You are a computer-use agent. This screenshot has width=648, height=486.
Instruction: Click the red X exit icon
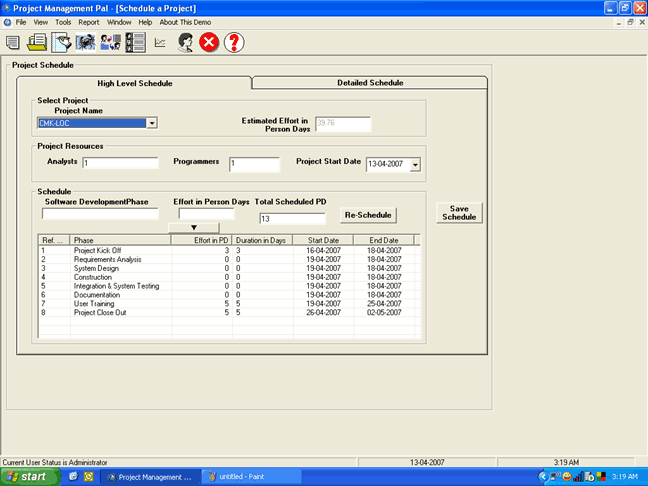(x=209, y=42)
